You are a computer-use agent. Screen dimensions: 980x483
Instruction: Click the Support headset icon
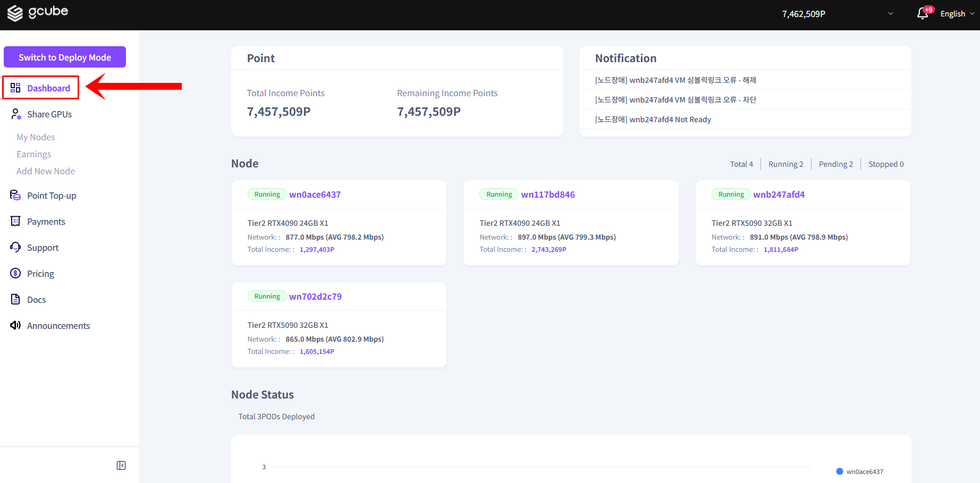(x=15, y=247)
